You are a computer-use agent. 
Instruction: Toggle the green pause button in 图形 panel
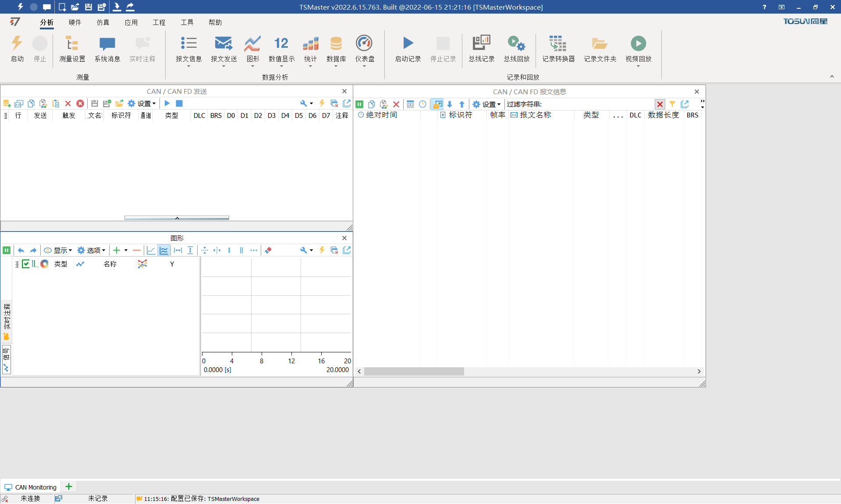coord(7,250)
